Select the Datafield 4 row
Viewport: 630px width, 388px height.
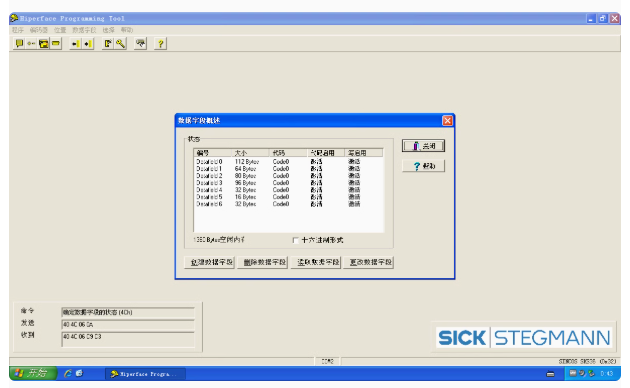tap(288, 190)
